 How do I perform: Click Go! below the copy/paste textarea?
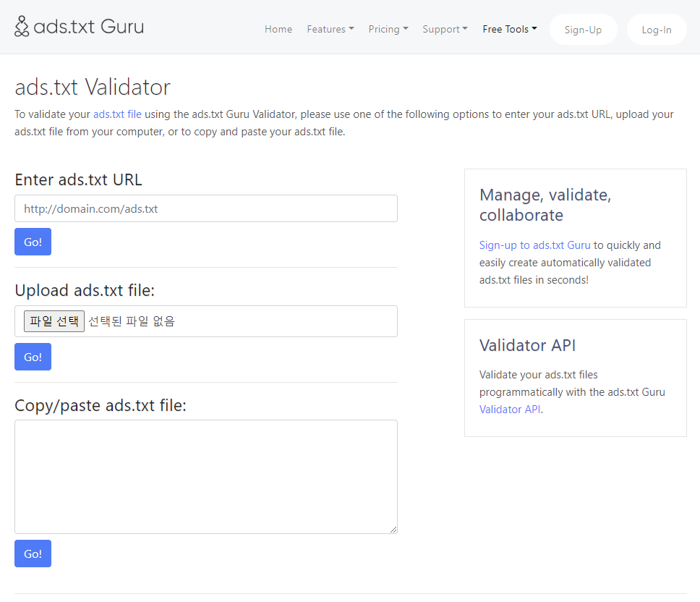33,554
